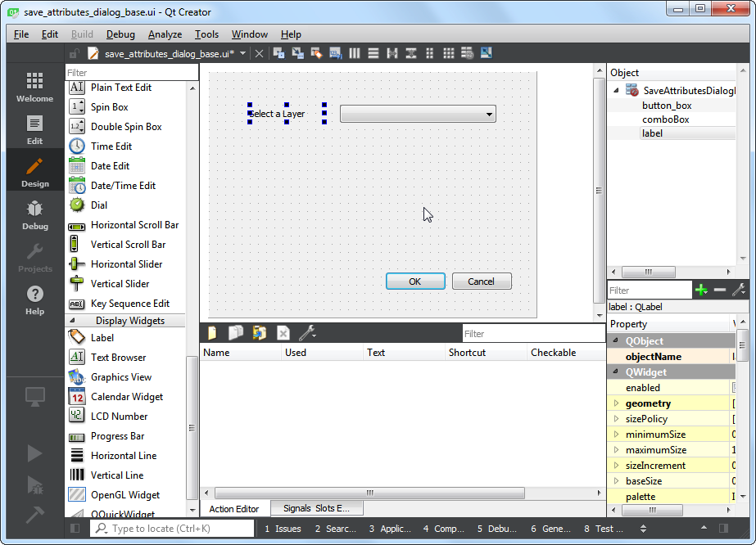This screenshot has height=545, width=756.
Task: Select the Dial widget in widget box
Action: (x=98, y=205)
